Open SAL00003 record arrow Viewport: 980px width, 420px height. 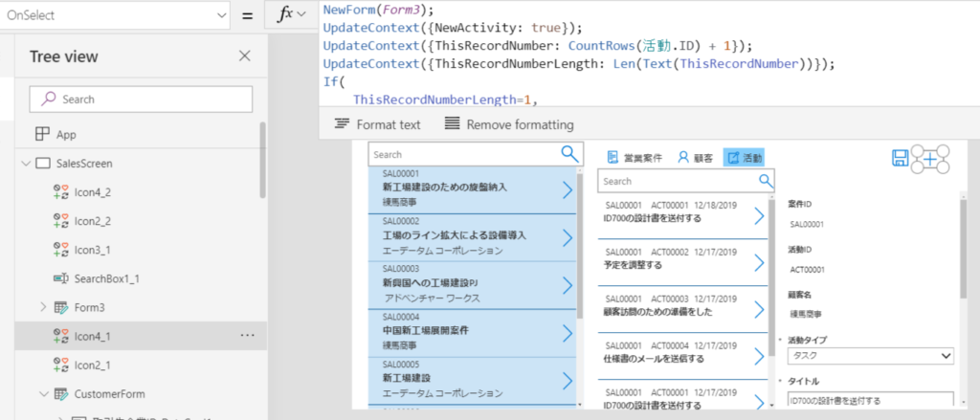568,285
